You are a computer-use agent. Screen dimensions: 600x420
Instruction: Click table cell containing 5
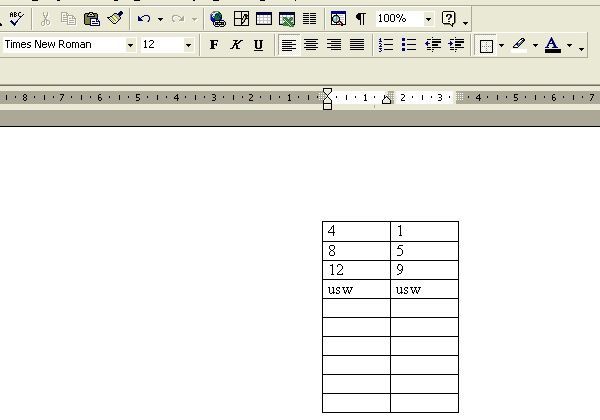tap(424, 251)
